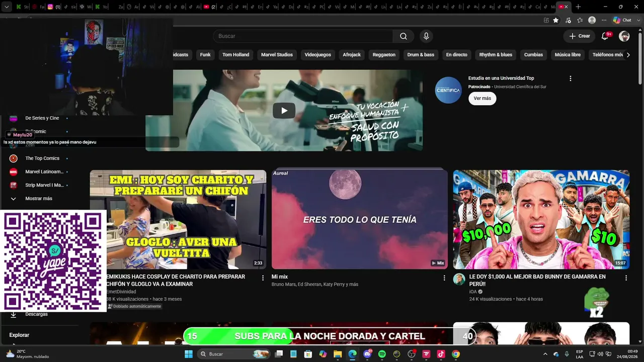Open the Universidad Científica channel logo
The width and height of the screenshot is (644, 362).
coord(448,90)
